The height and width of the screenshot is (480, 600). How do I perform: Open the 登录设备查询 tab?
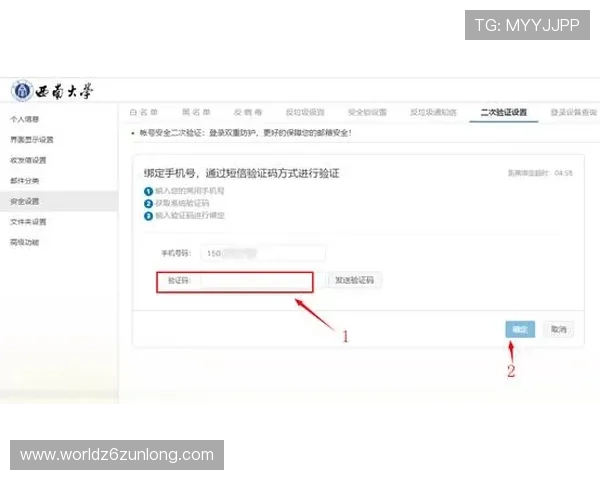574,112
